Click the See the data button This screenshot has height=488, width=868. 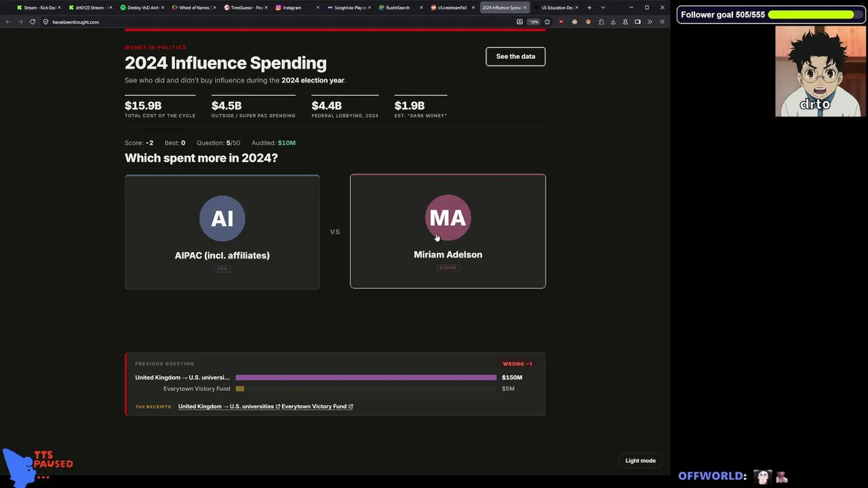tap(515, 56)
